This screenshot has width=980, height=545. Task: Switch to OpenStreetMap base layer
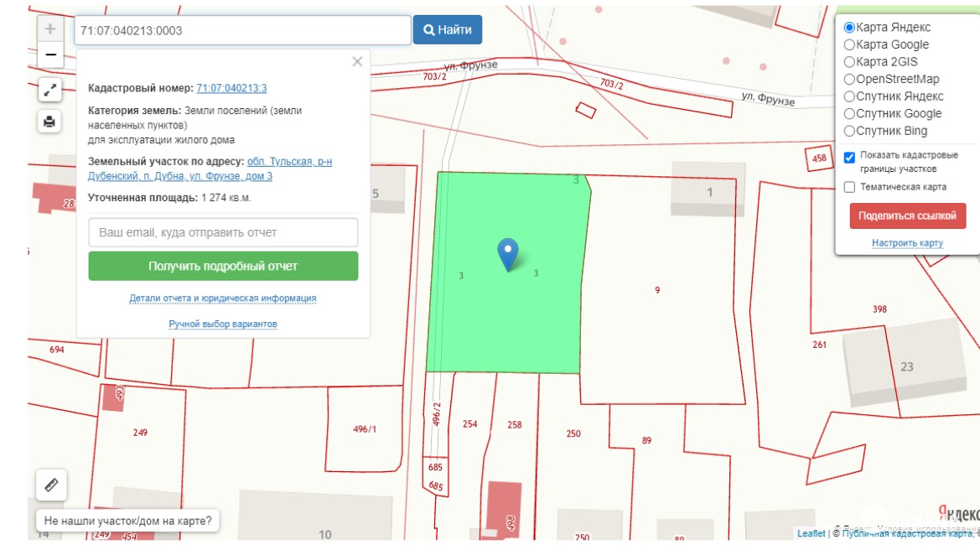(849, 79)
